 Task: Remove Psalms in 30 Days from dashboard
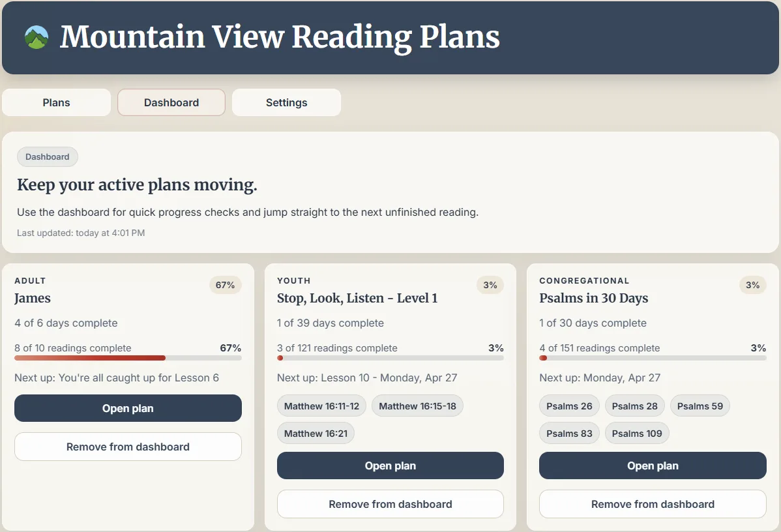[653, 504]
